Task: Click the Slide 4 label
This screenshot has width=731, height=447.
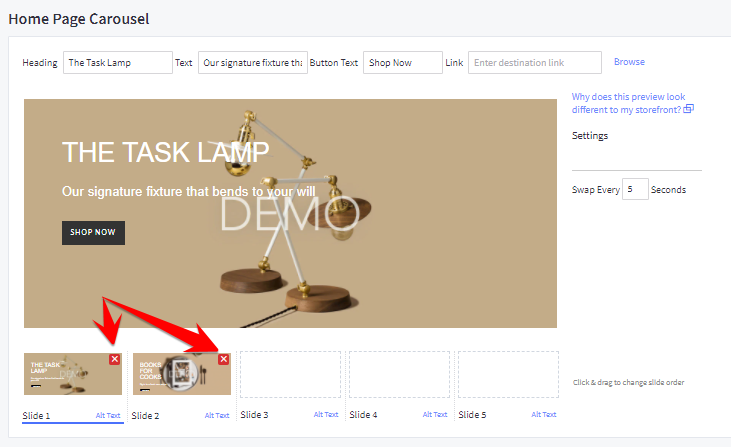Action: [364, 414]
